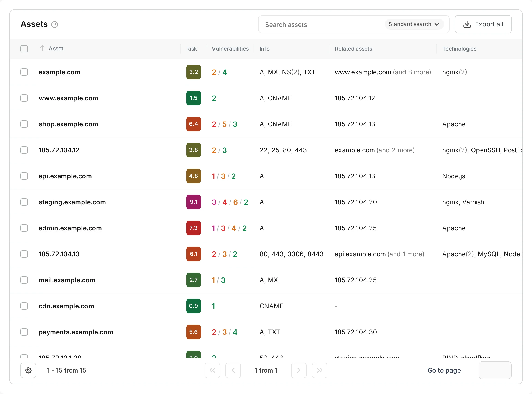Image resolution: width=532 pixels, height=394 pixels.
Task: Select the checkbox for example.com
Action: pyautogui.click(x=24, y=72)
